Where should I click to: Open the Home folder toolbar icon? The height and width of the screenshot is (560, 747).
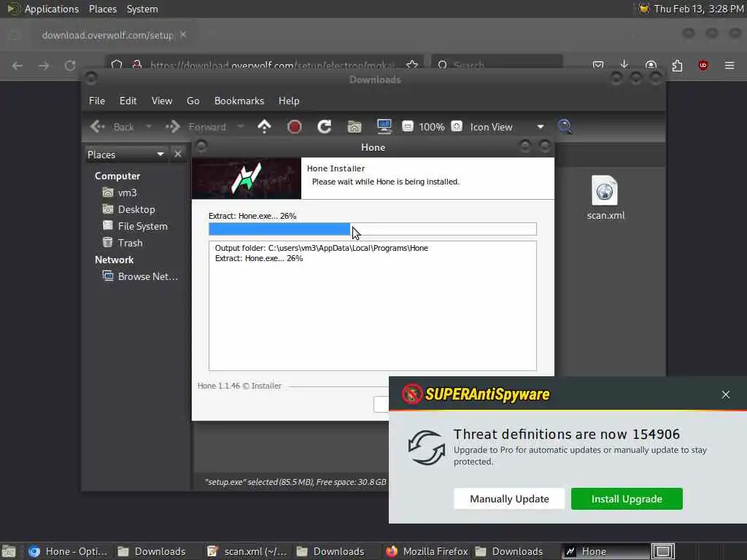click(x=355, y=127)
